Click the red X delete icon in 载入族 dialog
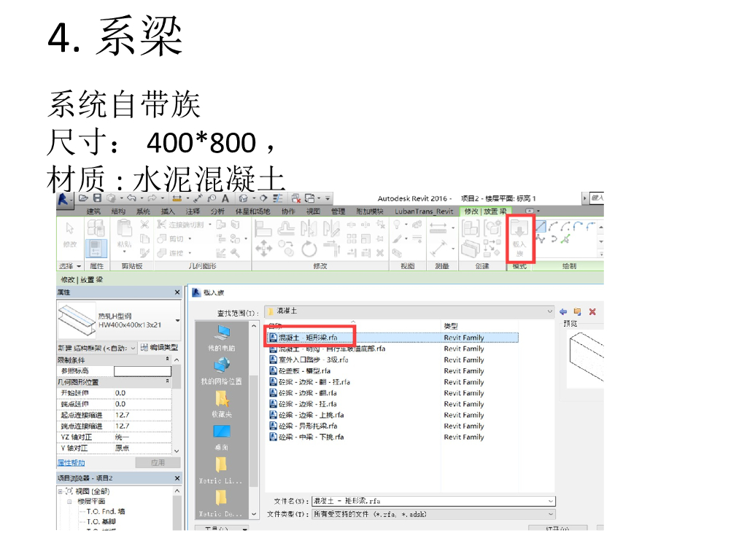Viewport: 747px width, 560px height. coord(592,311)
